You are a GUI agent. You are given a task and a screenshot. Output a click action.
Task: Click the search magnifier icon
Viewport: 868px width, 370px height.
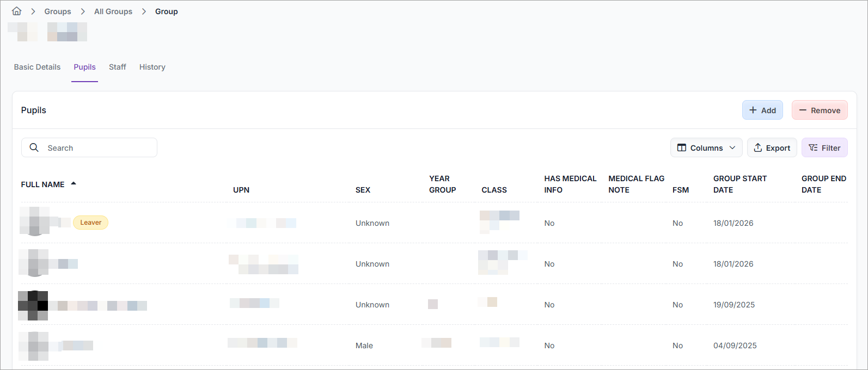34,148
